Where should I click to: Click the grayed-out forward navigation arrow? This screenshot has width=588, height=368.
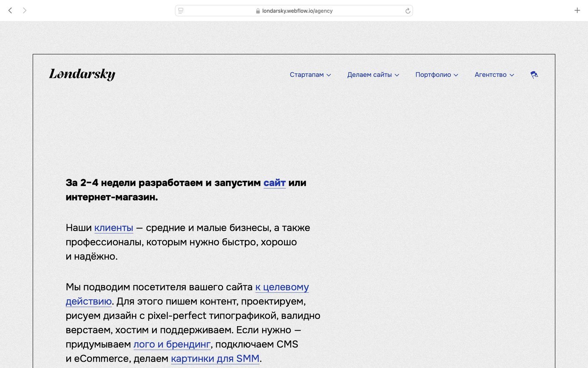[x=24, y=11]
